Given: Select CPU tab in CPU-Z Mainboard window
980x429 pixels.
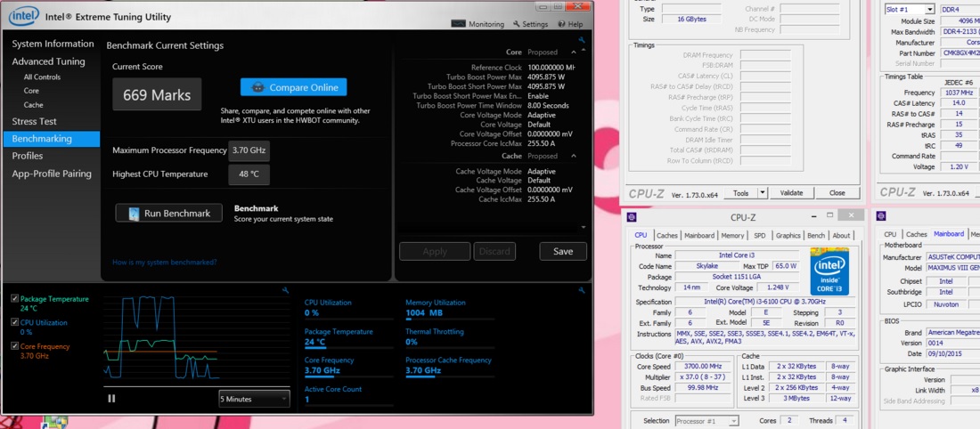Looking at the screenshot, I should tap(890, 234).
